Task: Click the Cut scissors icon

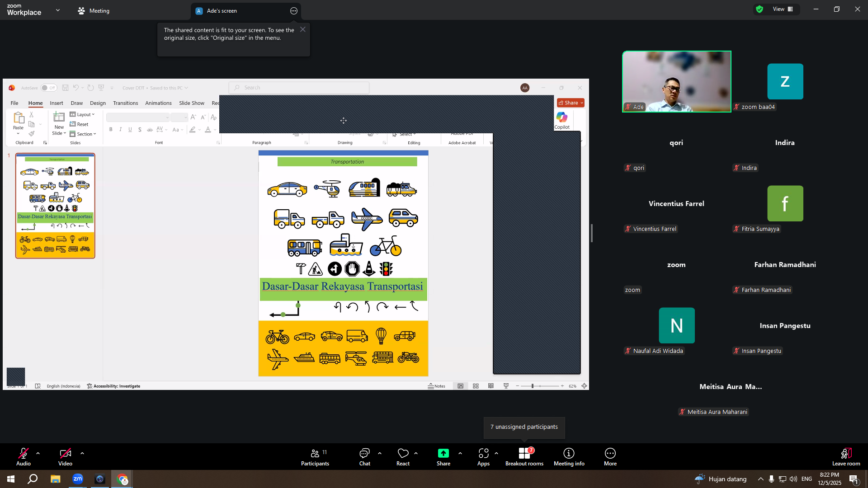Action: 31,115
